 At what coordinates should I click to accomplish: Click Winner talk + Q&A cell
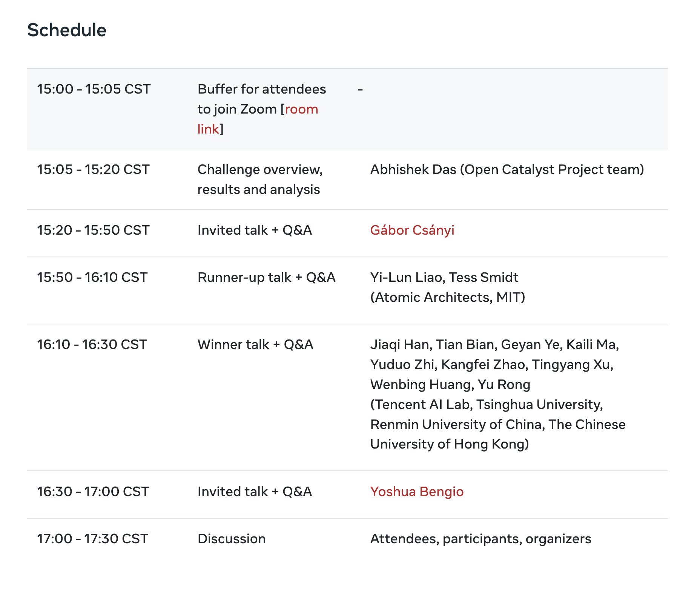pos(256,344)
